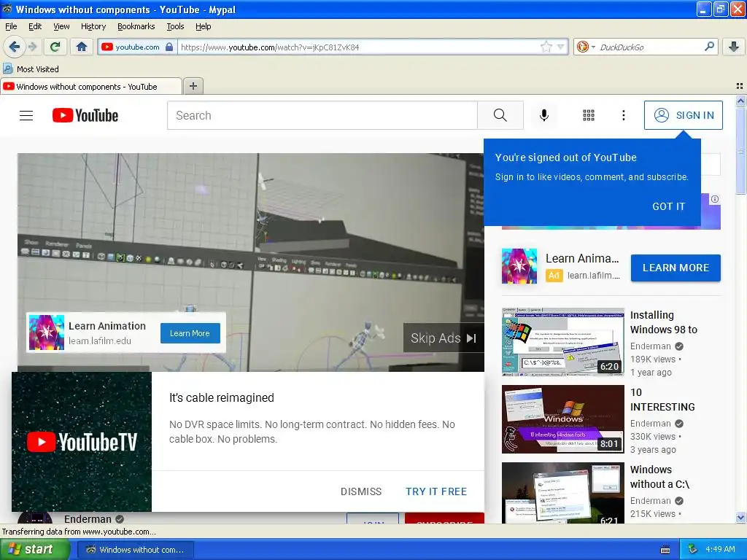747x560 pixels.
Task: Click the magnifier in the DuckDuckGo box
Action: click(x=709, y=47)
